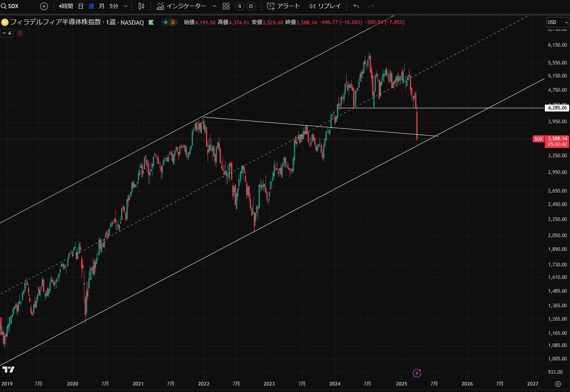
Task: Start bar replay with リプレイ
Action: (x=324, y=6)
